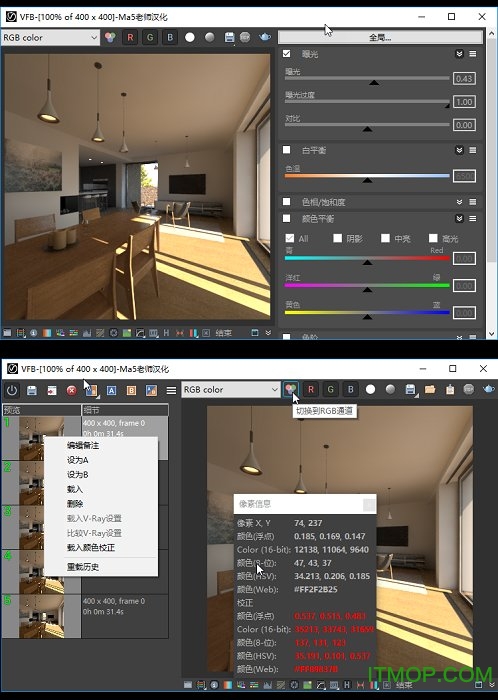Viewport: 498px width, 700px height.
Task: Enable the 颜色平衡 color balance checkbox
Action: click(286, 218)
